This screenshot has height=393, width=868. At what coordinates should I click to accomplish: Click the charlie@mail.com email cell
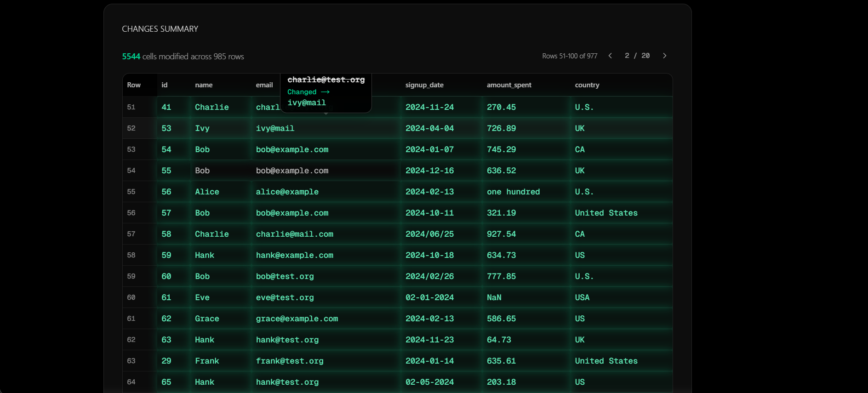294,234
